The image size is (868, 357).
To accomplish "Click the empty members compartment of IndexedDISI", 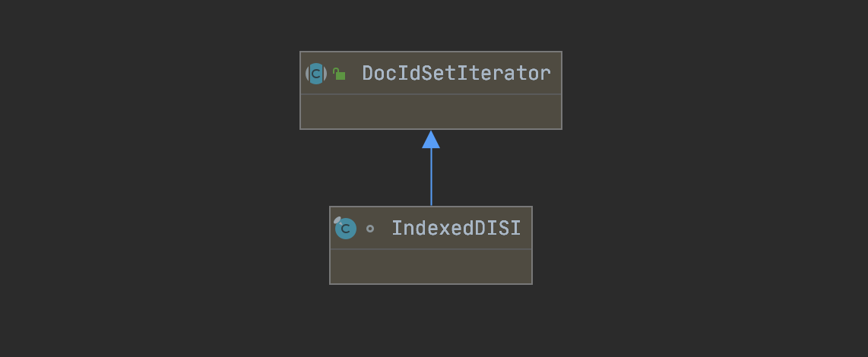I will [x=431, y=267].
